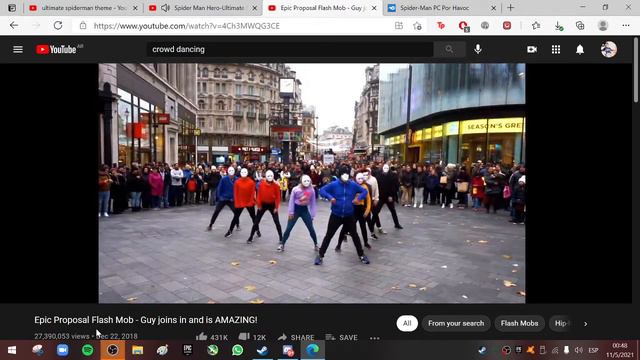Open Spotify from the taskbar
Image resolution: width=640 pixels, height=360 pixels.
click(87, 350)
